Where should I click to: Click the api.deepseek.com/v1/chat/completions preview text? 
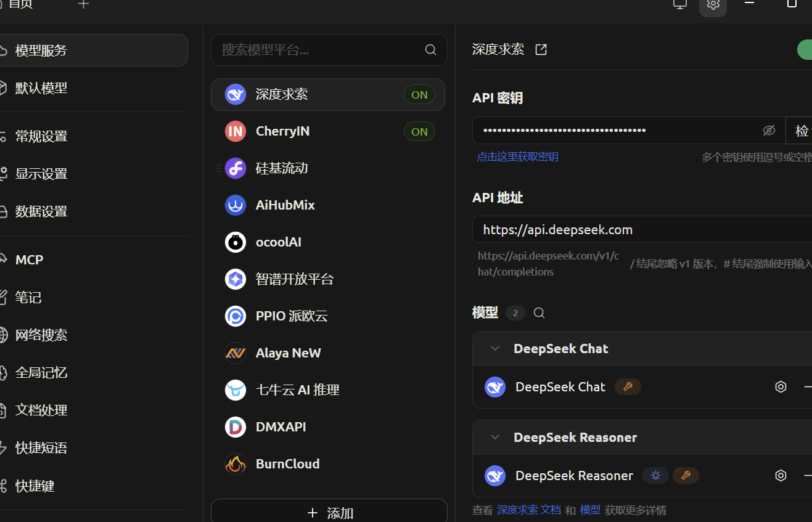548,264
